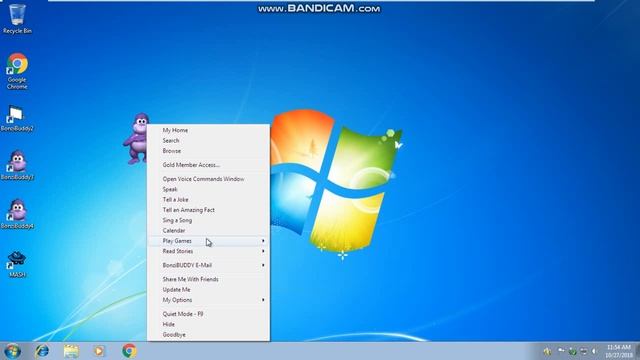The height and width of the screenshot is (360, 640).
Task: Select the Recycle Bin desktop icon
Action: click(x=17, y=19)
